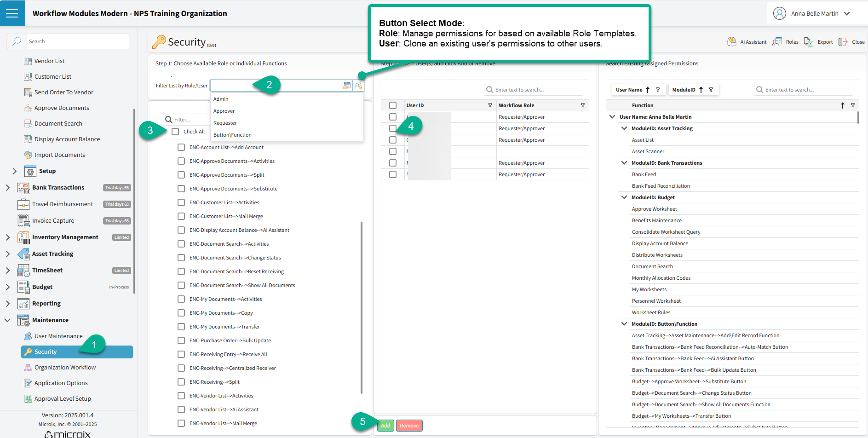
Task: Expand the Bank Transactions sidebar module
Action: [8, 188]
